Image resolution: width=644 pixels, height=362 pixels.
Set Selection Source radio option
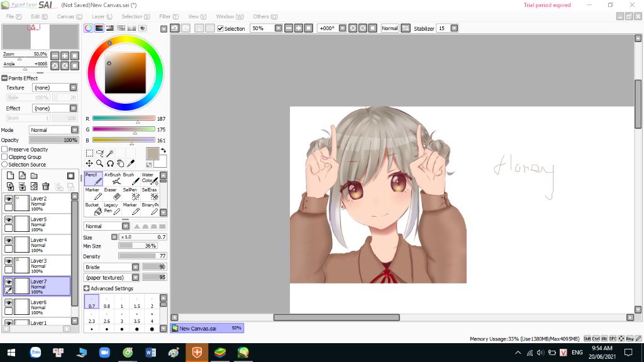pos(4,164)
